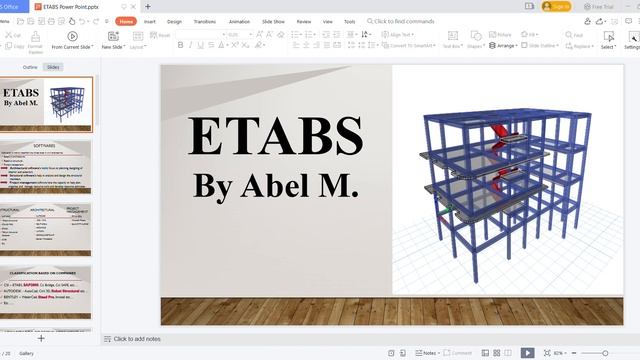Screen dimensions: 640x360
Task: Open the Tools ribbon tab
Action: pos(350,22)
